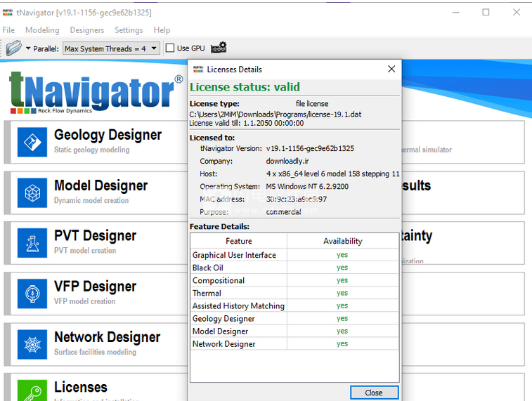Open Model Designer title text
This screenshot has width=532, height=401.
click(100, 185)
